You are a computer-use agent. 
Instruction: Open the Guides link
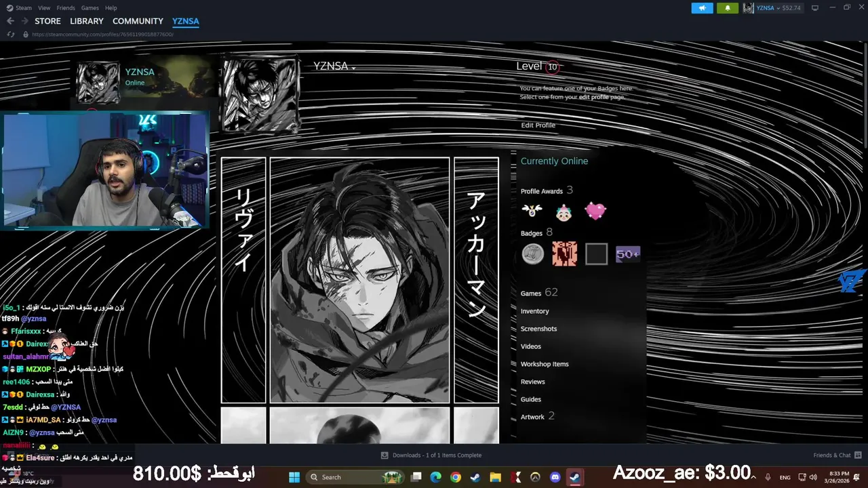[x=530, y=399]
